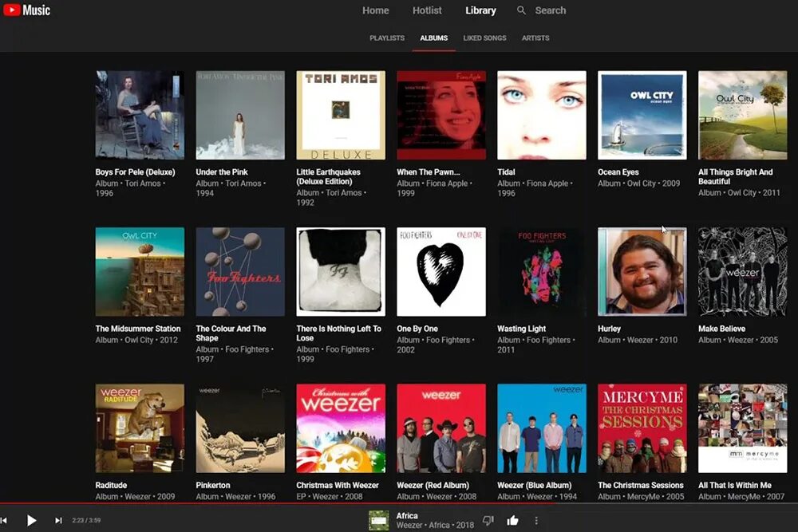Select the Albums tab
Image resolution: width=798 pixels, height=532 pixels.
coord(433,38)
